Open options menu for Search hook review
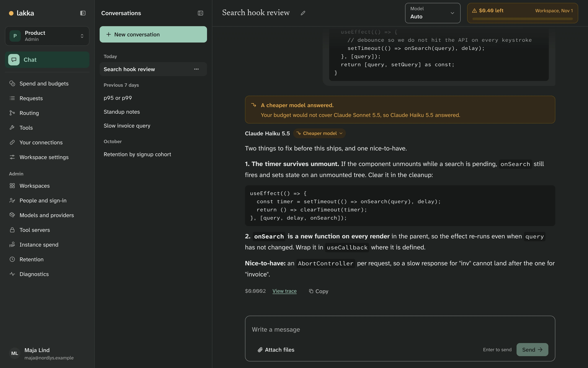 tap(196, 69)
